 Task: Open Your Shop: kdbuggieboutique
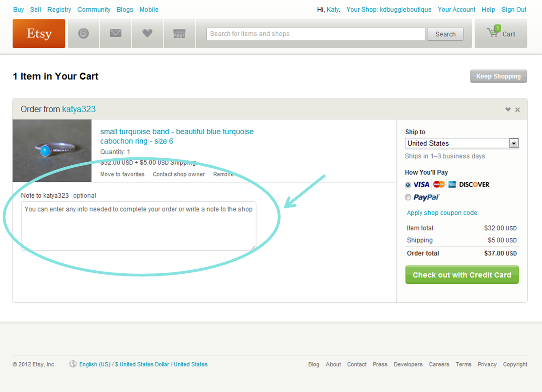pos(389,9)
